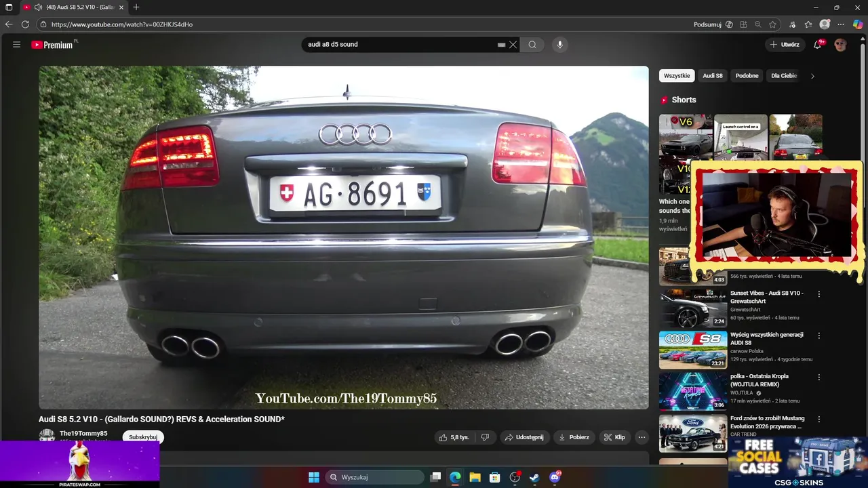Click the search field with audi a8 d5 sound
Image resolution: width=868 pixels, height=488 pixels.
point(400,45)
